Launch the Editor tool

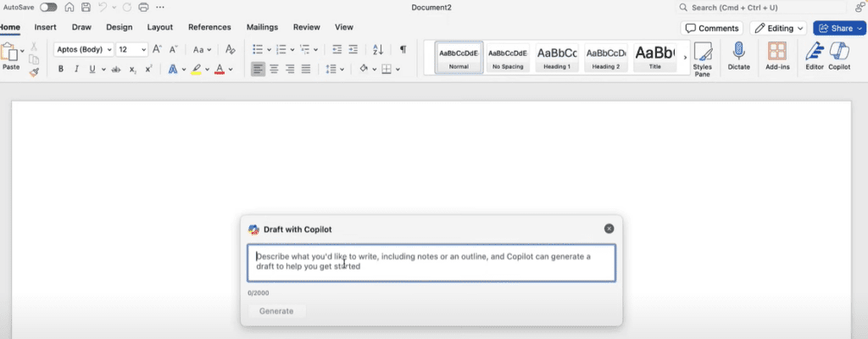814,55
